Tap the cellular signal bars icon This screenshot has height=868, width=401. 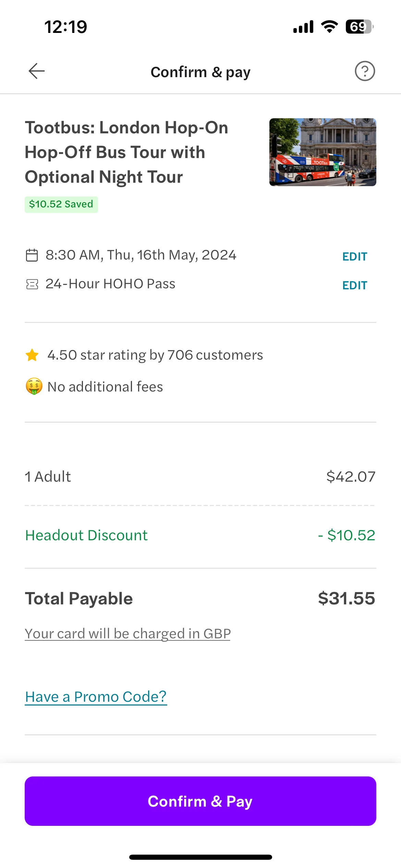point(303,27)
